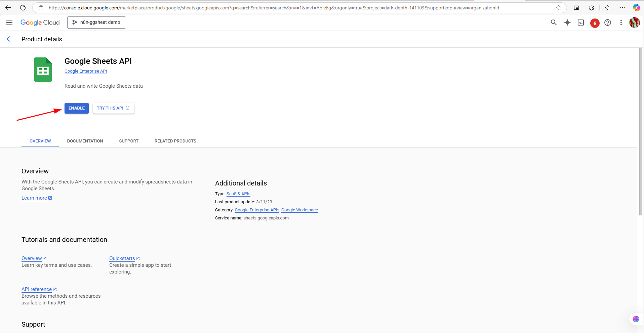View the 6 notifications badge
Viewport: 644px width, 333px height.
(x=595, y=23)
